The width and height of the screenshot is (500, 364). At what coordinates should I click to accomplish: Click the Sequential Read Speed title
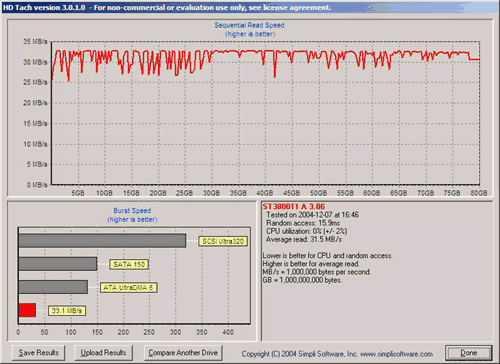[x=249, y=25]
